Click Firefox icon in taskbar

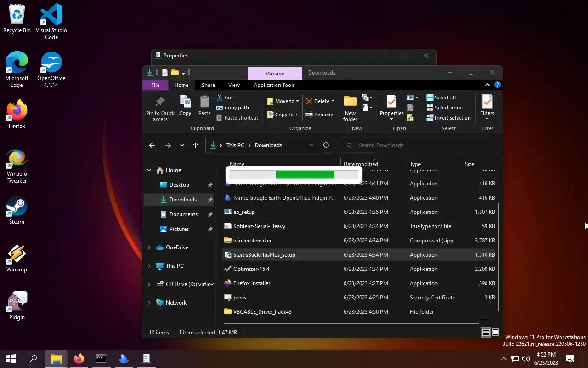tap(79, 358)
